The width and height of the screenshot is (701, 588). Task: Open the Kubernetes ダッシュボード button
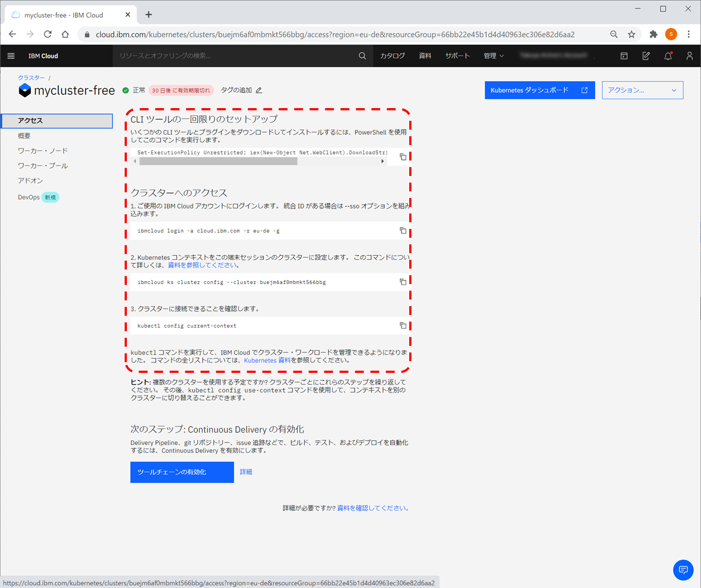pyautogui.click(x=540, y=90)
